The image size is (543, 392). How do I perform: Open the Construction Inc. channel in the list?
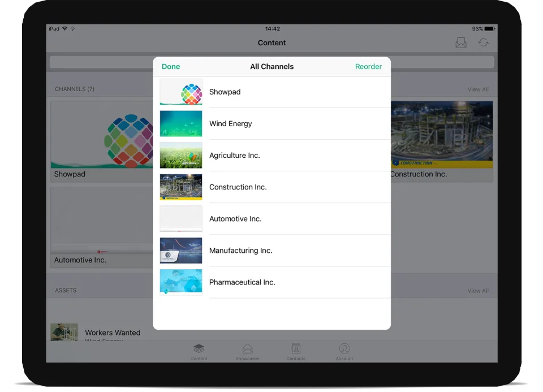[272, 187]
